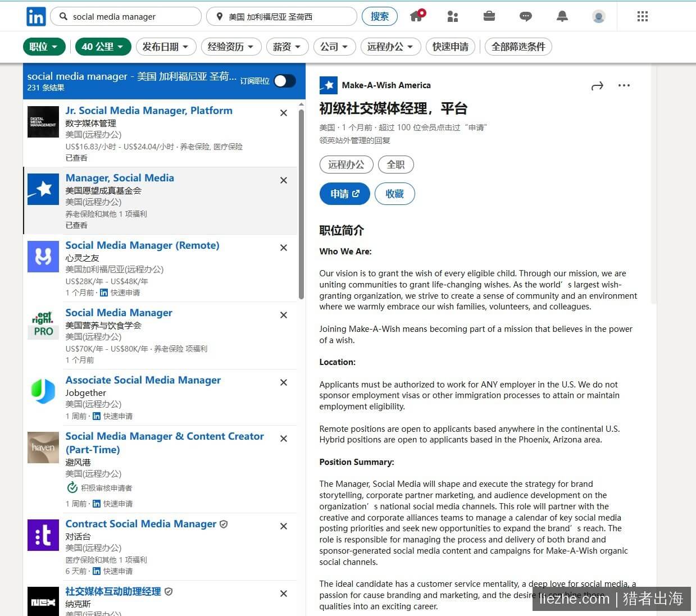Click the 快速申请 filter button

click(x=451, y=47)
